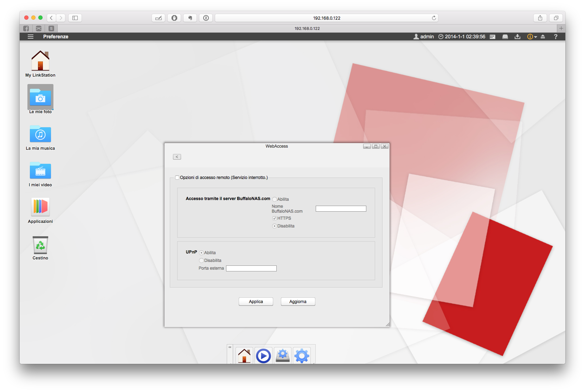
Task: Click the Safari share button
Action: 540,18
